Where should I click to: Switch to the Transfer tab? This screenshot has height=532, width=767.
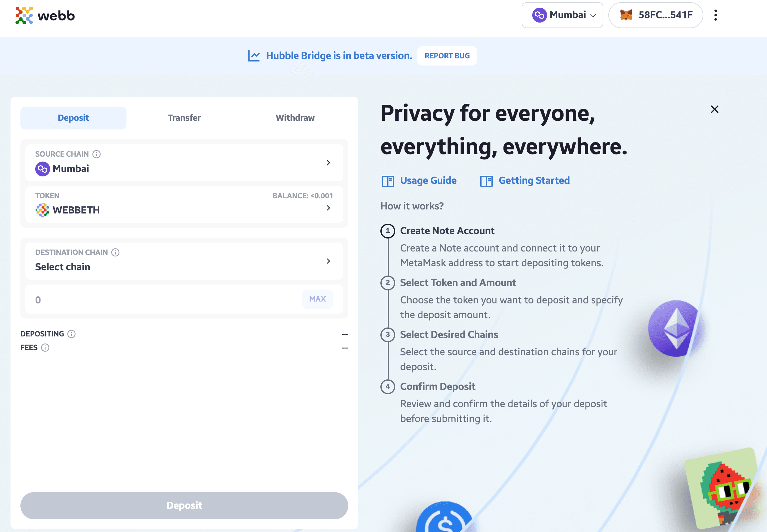tap(184, 118)
